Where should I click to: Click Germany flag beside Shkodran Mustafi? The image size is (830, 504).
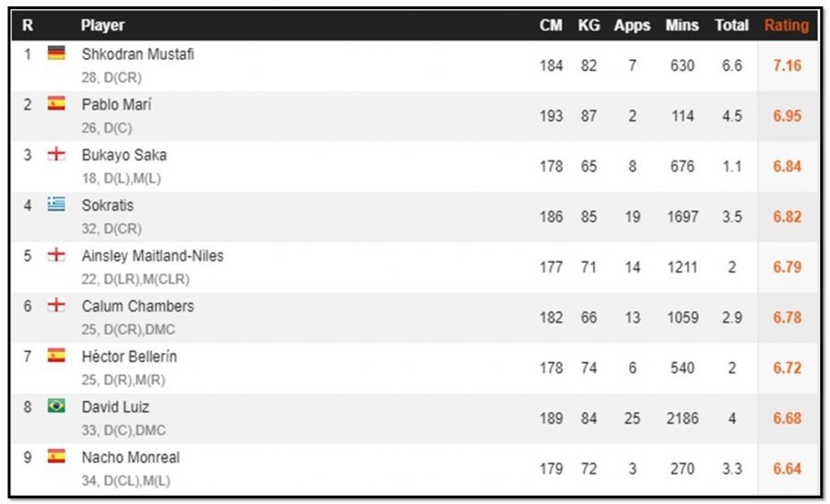pyautogui.click(x=56, y=53)
